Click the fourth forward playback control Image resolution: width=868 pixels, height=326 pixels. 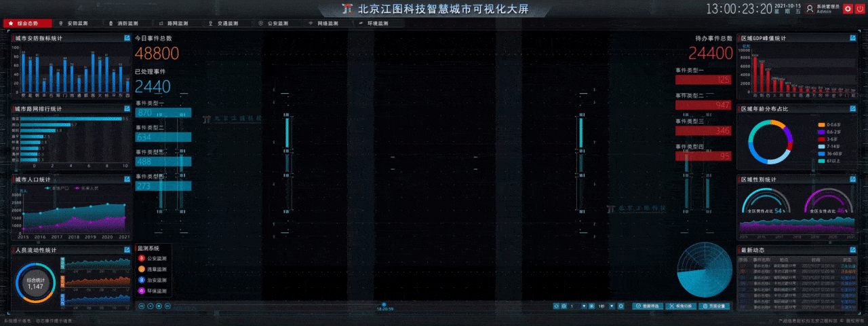(167, 306)
